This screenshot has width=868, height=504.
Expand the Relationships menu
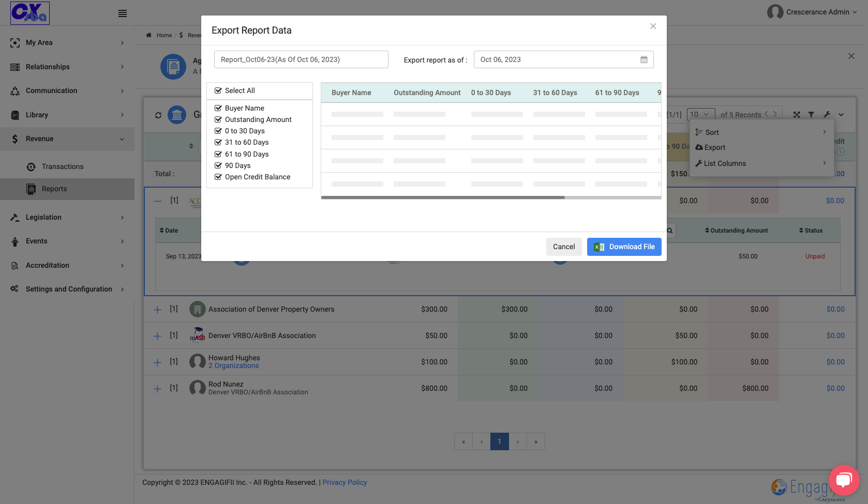67,67
